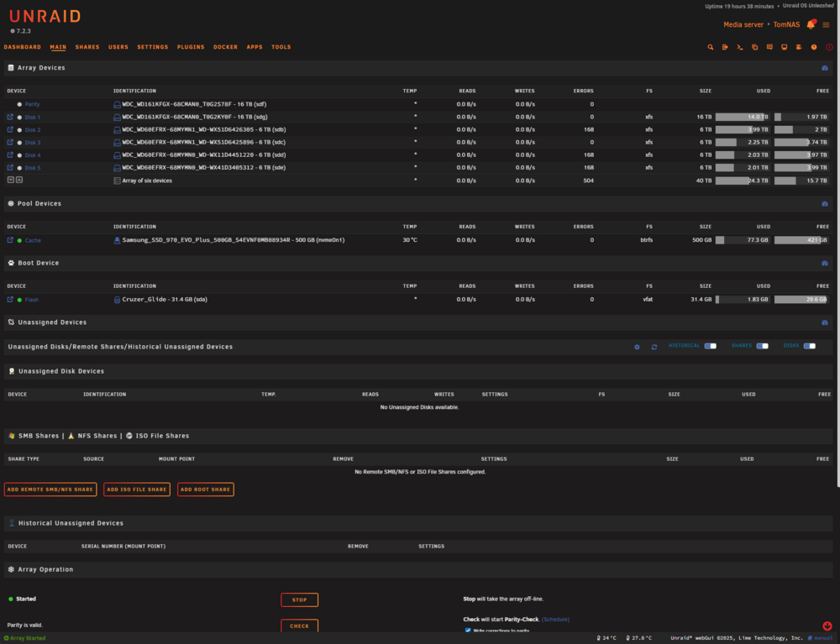Stop the array with Stop button
840x644 pixels.
(x=300, y=599)
